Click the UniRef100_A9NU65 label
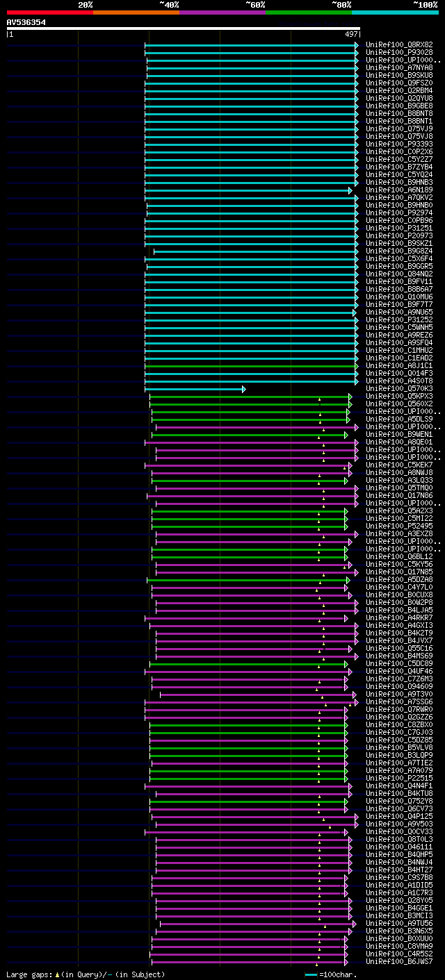Image resolution: width=445 pixels, height=980 pixels. click(399, 313)
